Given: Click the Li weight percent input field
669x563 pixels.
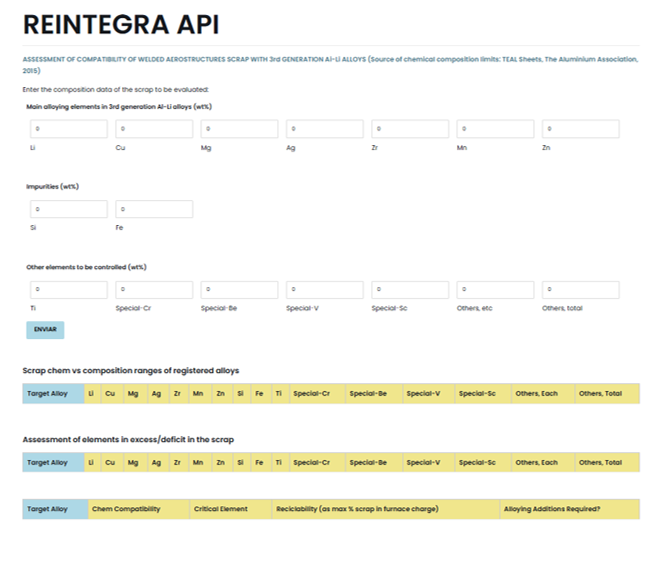Looking at the screenshot, I should pos(69,129).
